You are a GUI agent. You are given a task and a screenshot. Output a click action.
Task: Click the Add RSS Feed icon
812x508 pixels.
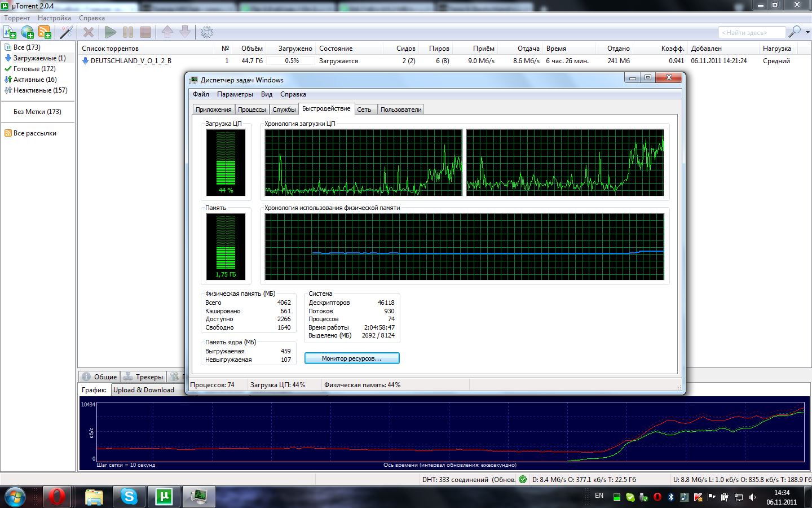pyautogui.click(x=45, y=32)
